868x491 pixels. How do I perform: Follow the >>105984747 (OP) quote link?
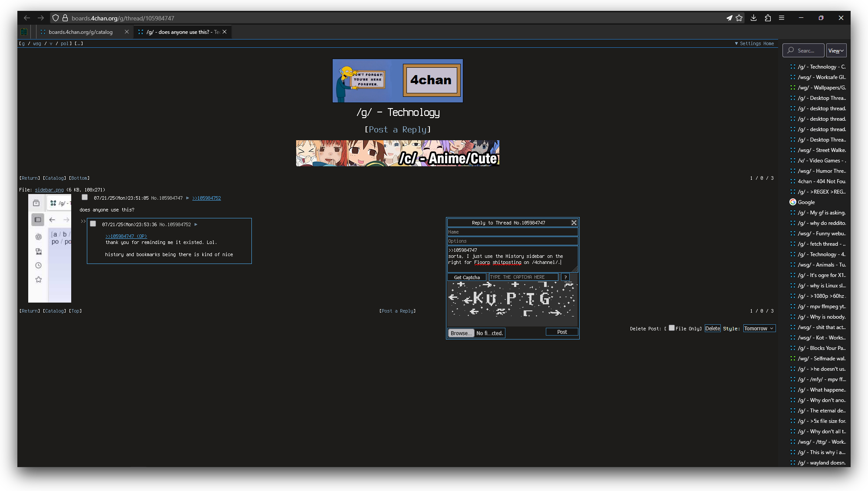click(126, 236)
